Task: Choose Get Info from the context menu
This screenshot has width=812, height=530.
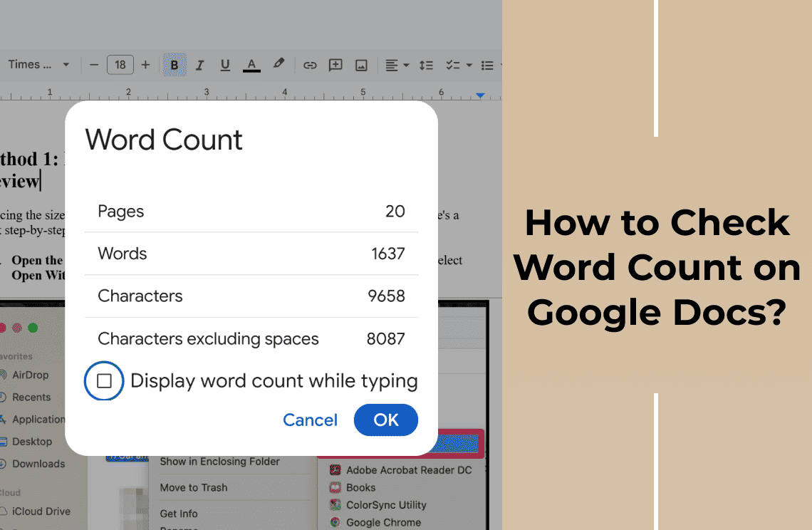Action: click(178, 513)
